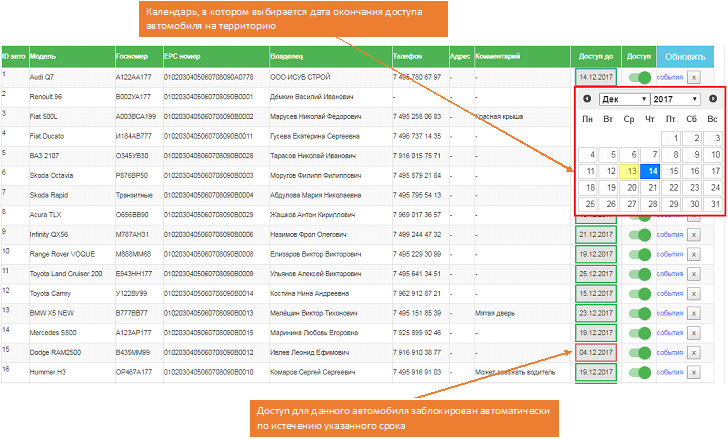This screenshot has height=439, width=728.
Task: Select day 8 in the calendar
Action: tap(671, 155)
